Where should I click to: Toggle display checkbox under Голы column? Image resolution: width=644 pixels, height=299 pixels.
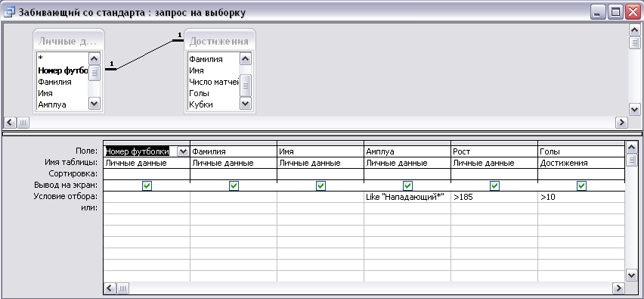(581, 186)
